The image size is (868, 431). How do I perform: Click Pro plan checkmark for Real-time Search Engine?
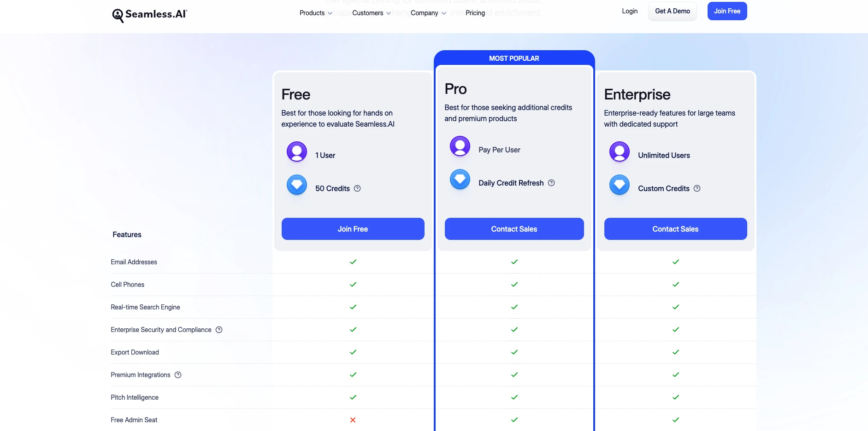[x=514, y=307]
